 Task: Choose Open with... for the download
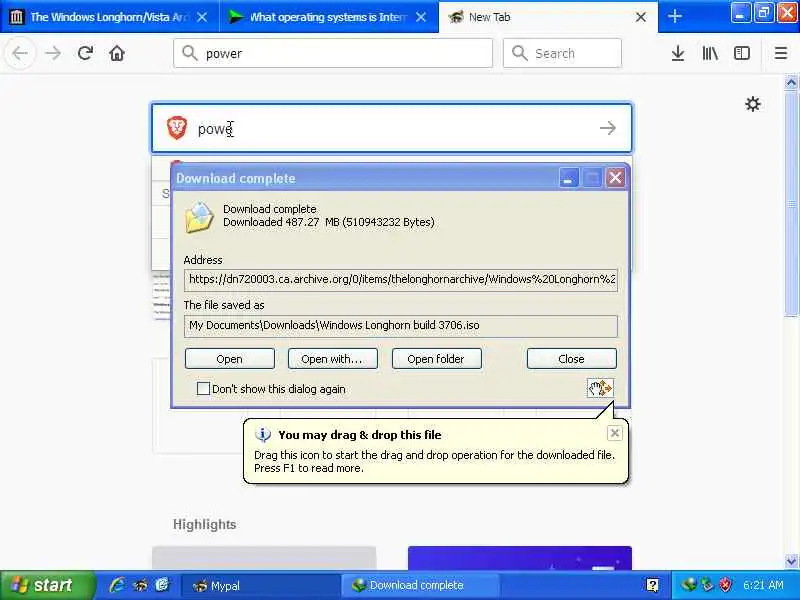click(333, 359)
